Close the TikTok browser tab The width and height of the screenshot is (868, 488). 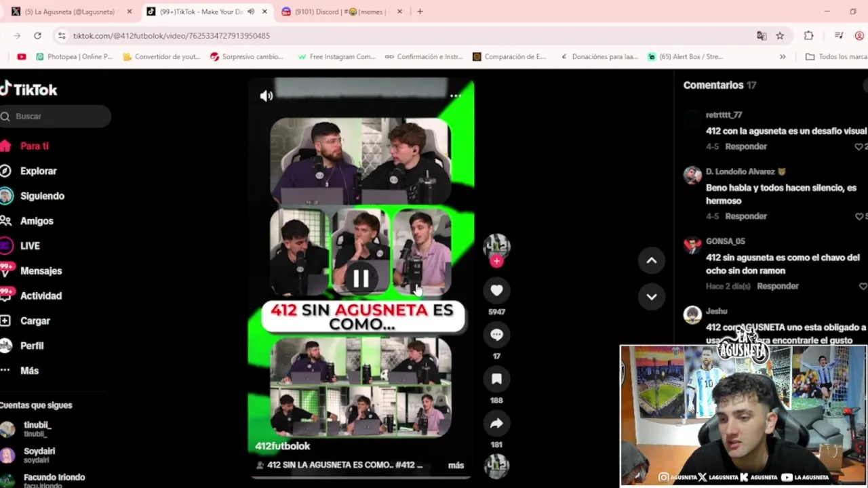point(264,12)
